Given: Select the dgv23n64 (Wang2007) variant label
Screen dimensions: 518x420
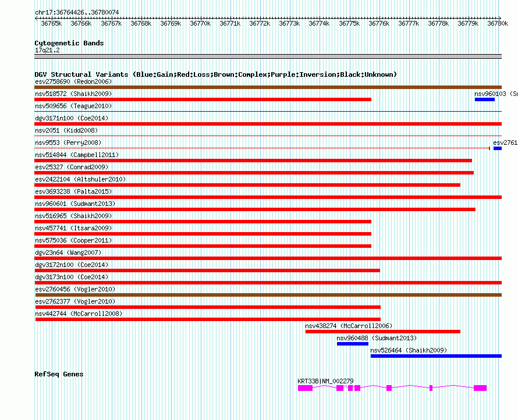Looking at the screenshot, I should (x=68, y=252).
